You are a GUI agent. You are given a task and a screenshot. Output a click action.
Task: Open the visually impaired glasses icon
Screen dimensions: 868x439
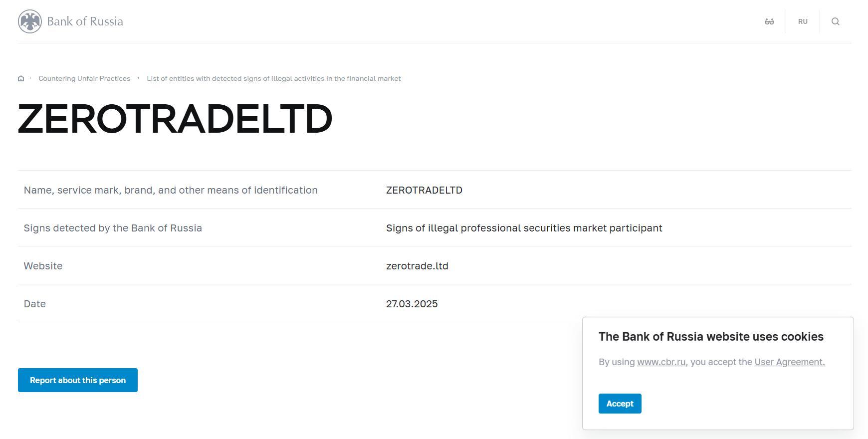coord(769,21)
